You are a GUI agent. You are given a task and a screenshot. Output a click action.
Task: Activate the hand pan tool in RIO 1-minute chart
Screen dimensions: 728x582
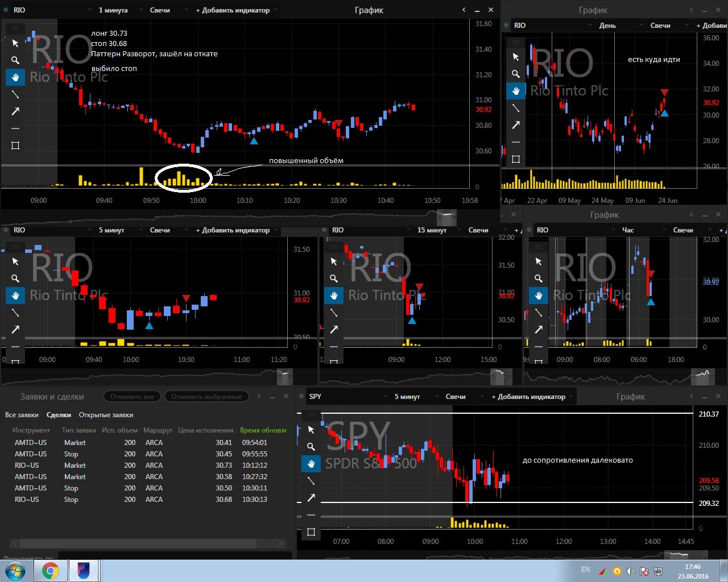15,77
